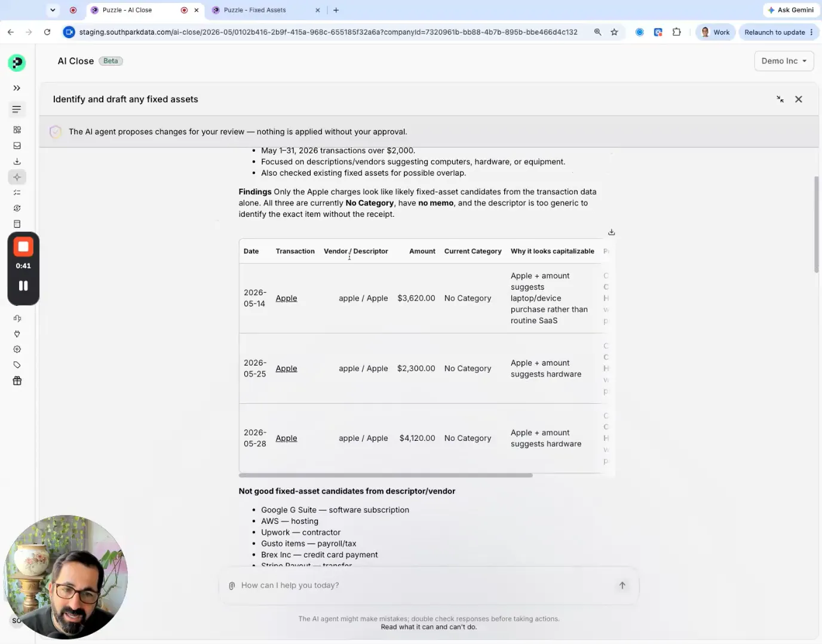Click the presenter's webcam video bubble

pyautogui.click(x=66, y=577)
